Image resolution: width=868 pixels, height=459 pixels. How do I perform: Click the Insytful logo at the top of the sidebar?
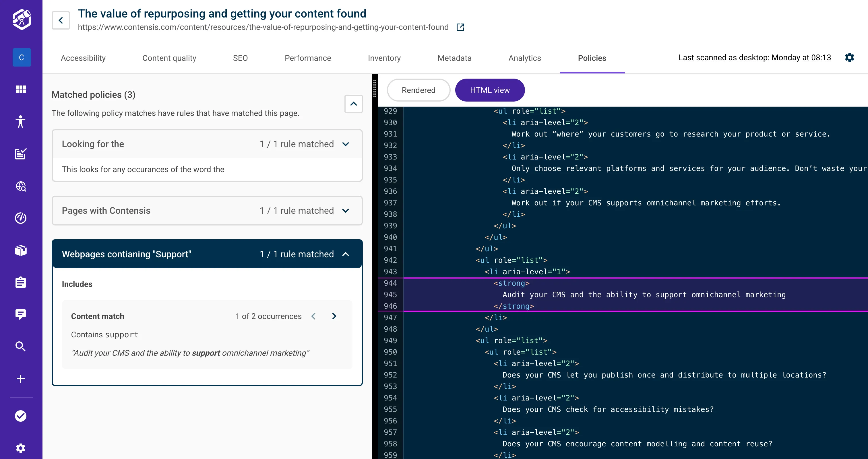pyautogui.click(x=21, y=19)
